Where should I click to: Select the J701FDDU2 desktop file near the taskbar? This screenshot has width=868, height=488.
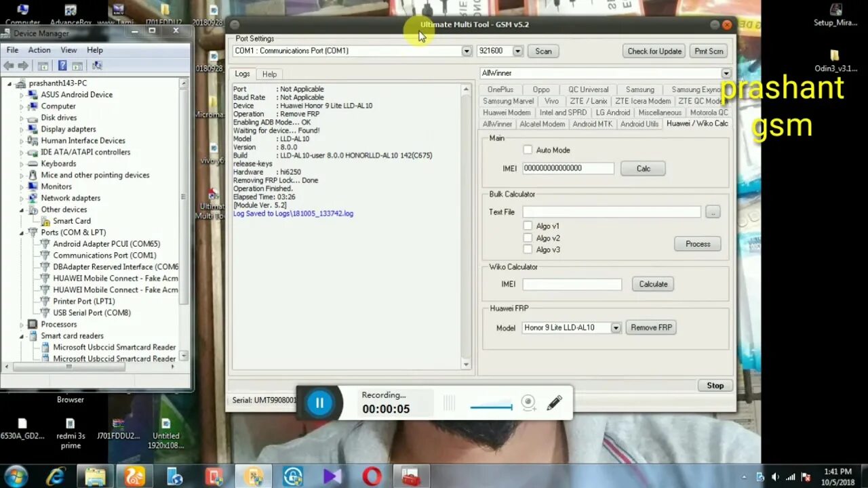[118, 430]
